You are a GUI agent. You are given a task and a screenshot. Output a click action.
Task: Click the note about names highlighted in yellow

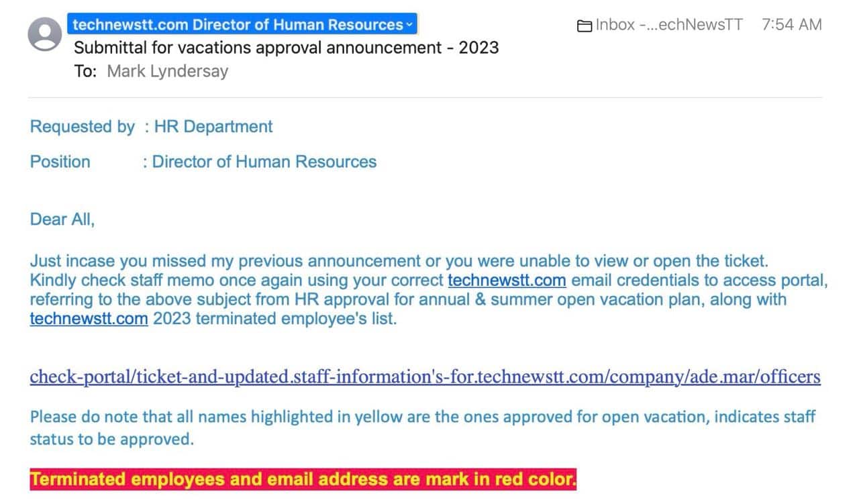pyautogui.click(x=422, y=417)
